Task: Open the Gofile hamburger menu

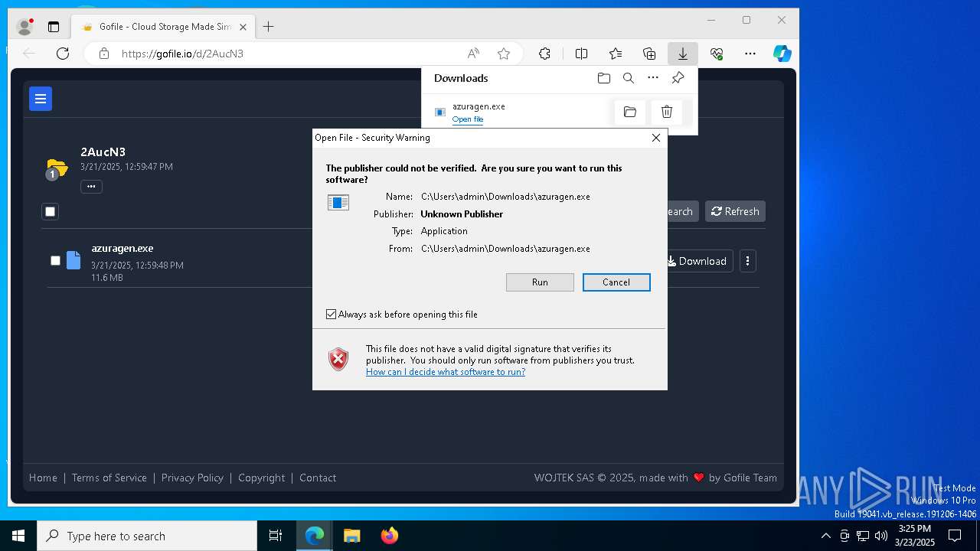Action: (x=41, y=99)
